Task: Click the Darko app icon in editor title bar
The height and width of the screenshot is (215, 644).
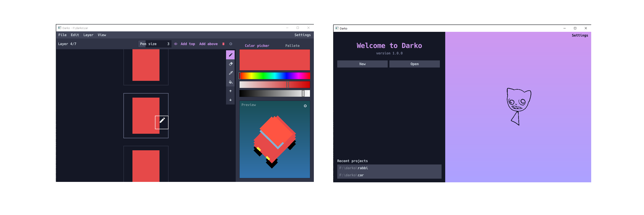Action: 59,28
